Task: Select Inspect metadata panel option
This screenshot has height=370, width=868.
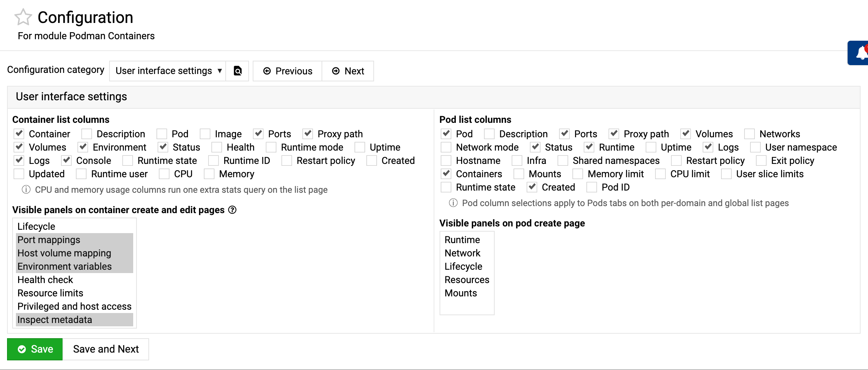Action: pos(55,320)
